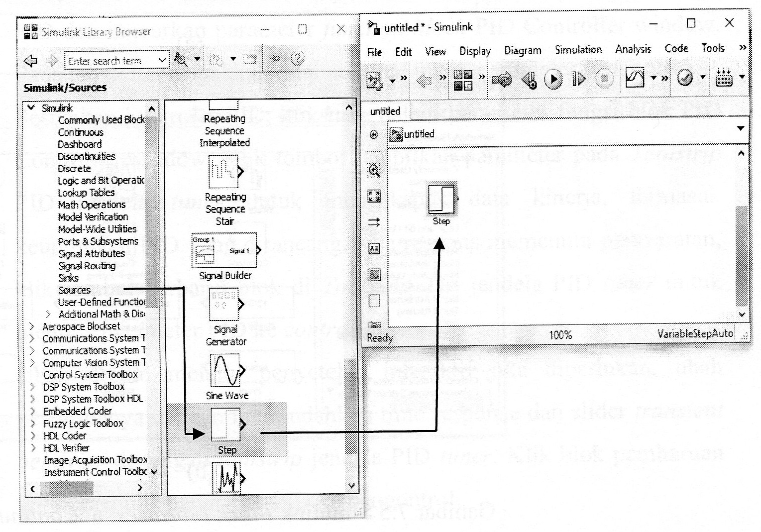Image resolution: width=761 pixels, height=532 pixels.
Task: Open the Diagram menu
Action: point(522,50)
